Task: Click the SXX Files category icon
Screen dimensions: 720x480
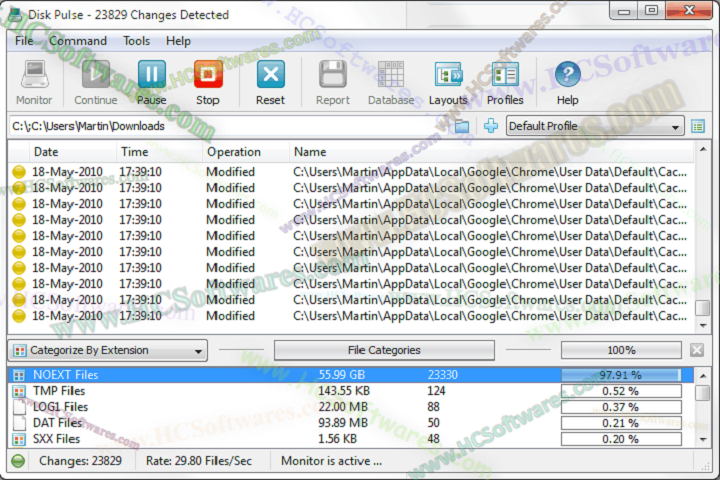Action: point(19,439)
